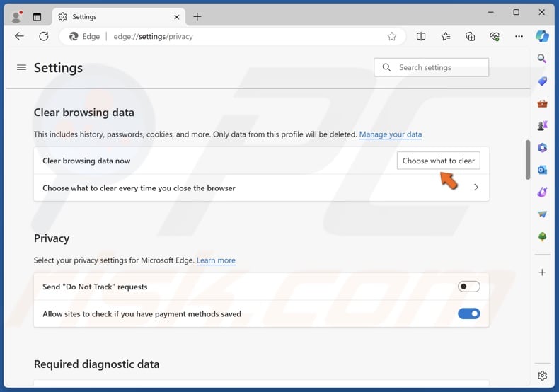The width and height of the screenshot is (559, 392).
Task: Close the Settings tab
Action: 176,17
